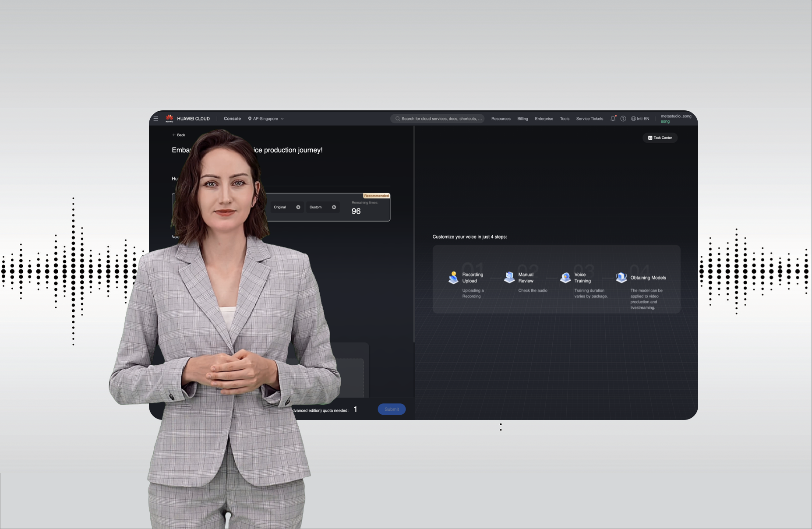Click the cloud services search field
Viewport: 812px width, 529px height.
437,118
